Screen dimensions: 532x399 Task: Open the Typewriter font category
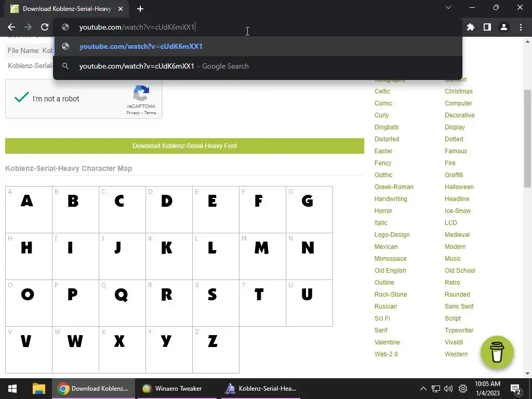point(459,330)
